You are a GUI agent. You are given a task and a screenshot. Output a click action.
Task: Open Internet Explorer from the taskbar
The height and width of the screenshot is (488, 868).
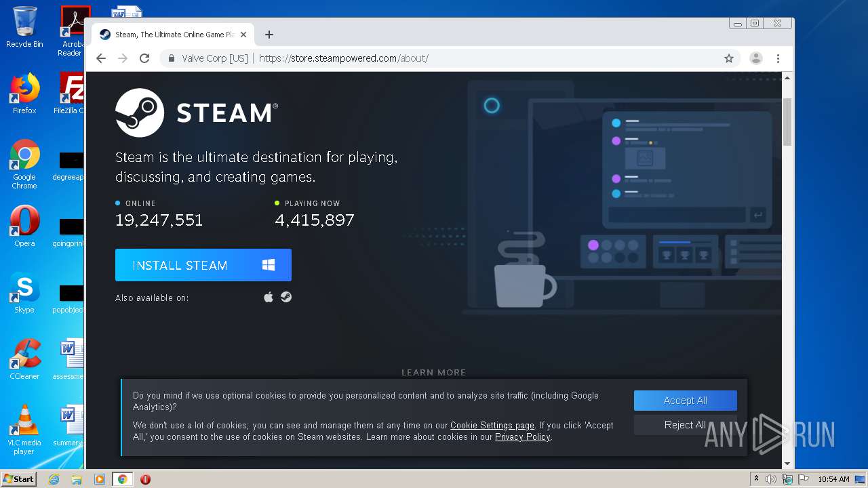point(54,479)
